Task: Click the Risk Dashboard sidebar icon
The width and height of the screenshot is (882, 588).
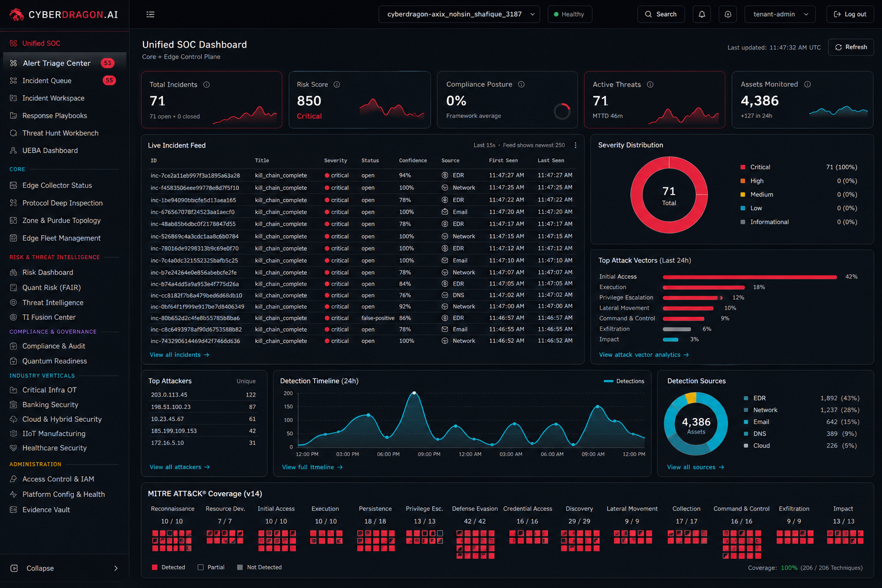Action: pos(13,272)
